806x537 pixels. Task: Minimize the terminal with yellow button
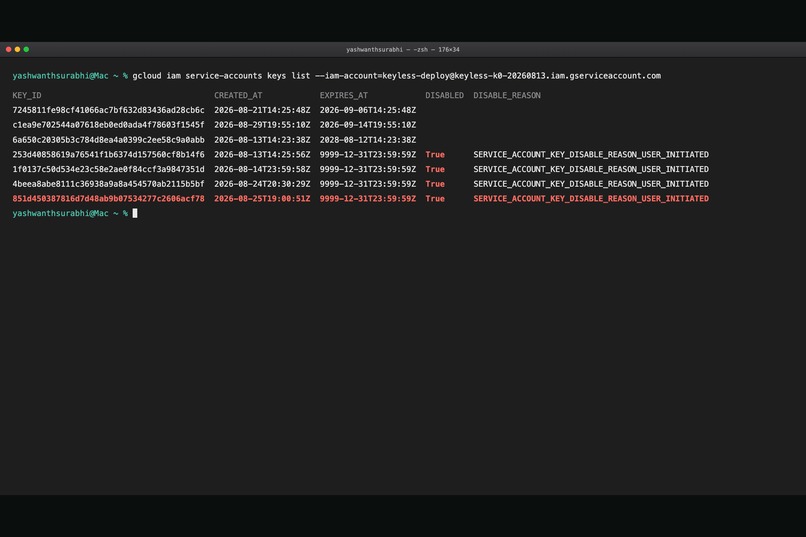coord(17,49)
